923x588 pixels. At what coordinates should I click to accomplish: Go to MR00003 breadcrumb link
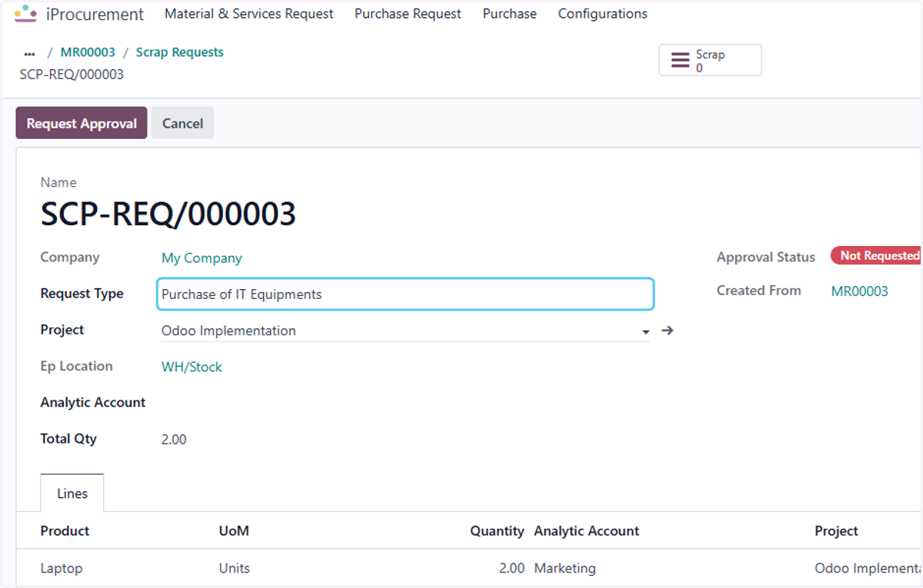pos(88,52)
